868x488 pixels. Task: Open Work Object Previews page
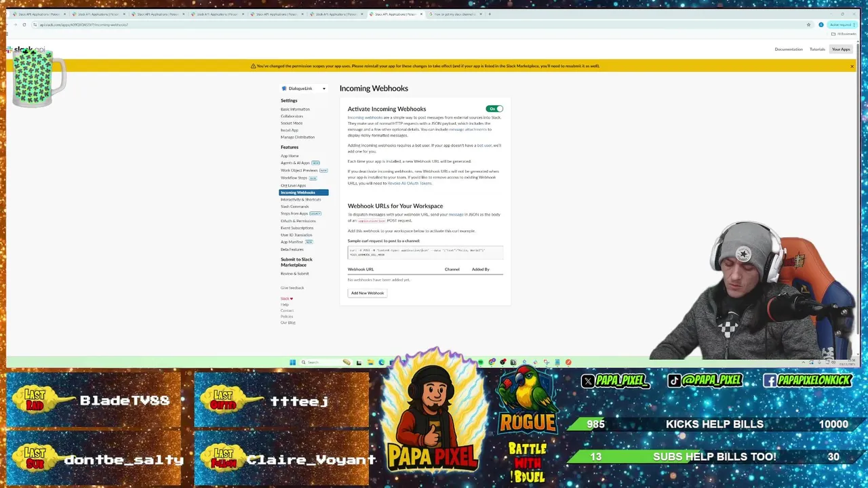click(299, 170)
